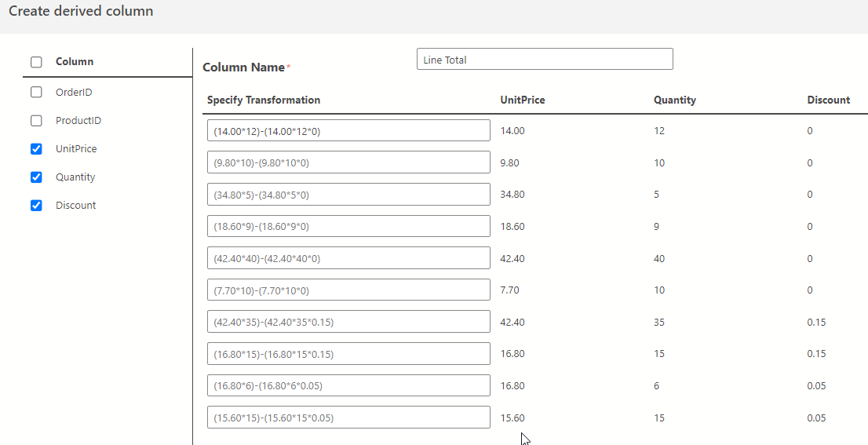Select the input showing (16.80*15)-(16.80*15*0.15)

(x=348, y=354)
